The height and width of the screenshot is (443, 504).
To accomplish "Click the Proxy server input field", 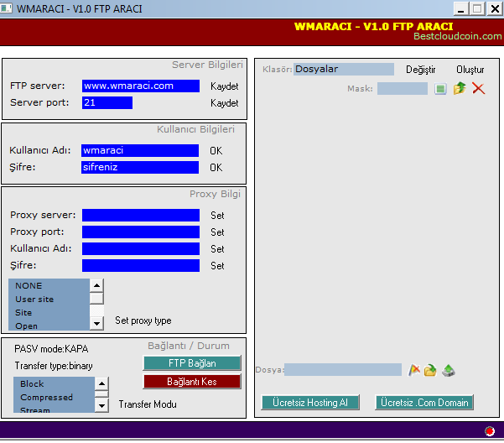I will tap(141, 215).
